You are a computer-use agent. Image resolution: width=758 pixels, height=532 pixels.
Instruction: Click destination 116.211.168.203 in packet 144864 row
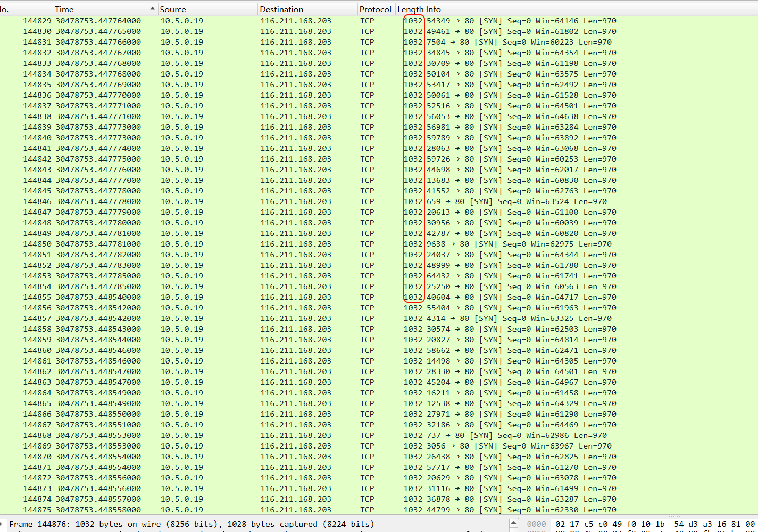(x=296, y=393)
